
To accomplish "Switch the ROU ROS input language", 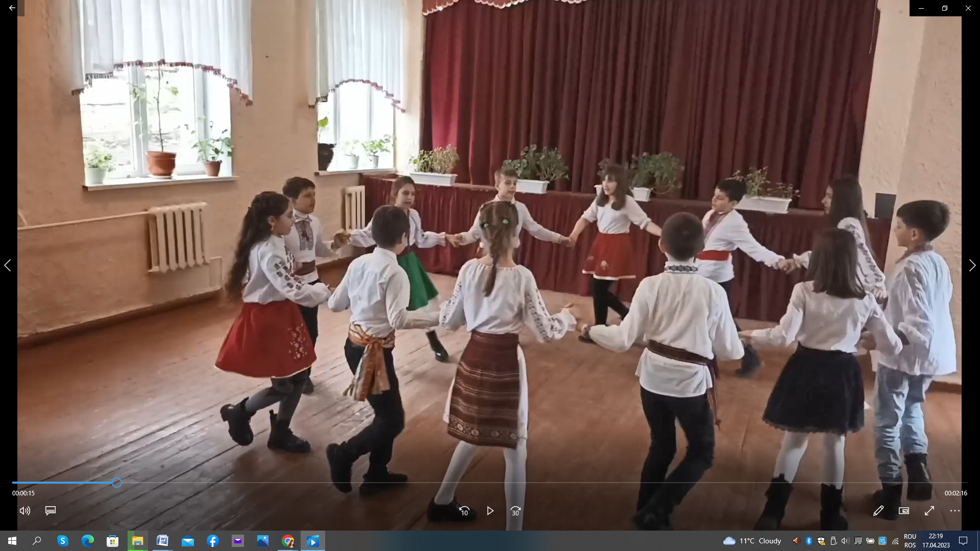I will [x=910, y=541].
